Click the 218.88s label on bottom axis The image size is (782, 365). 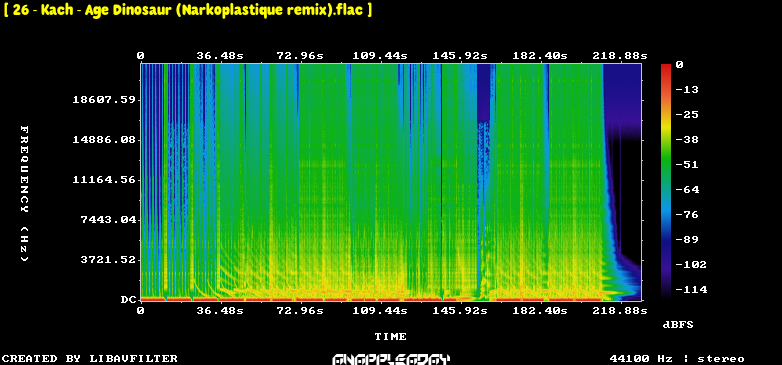pos(620,311)
